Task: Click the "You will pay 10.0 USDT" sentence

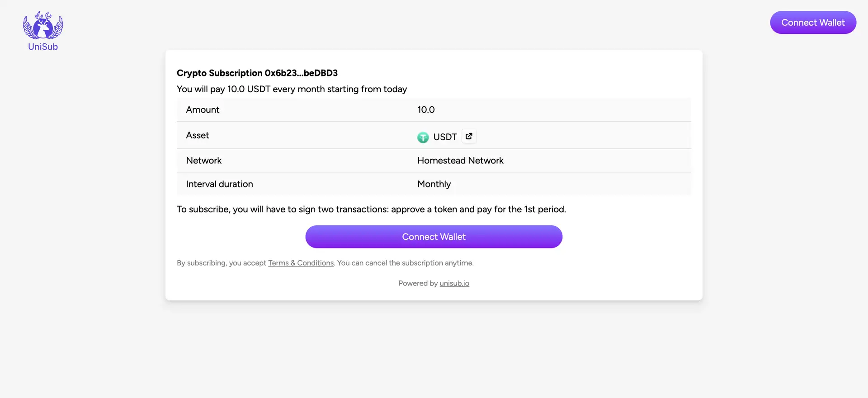Action: [x=292, y=89]
